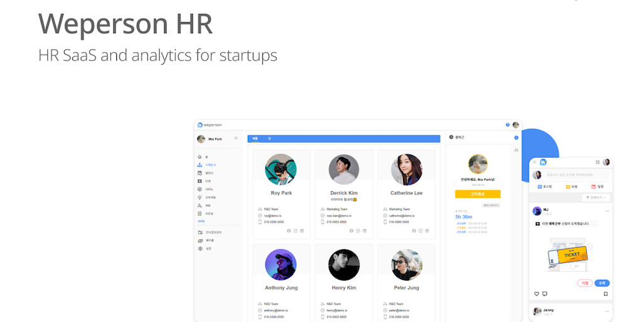
Task: Expand the feed filter dropdown
Action: pos(596,197)
